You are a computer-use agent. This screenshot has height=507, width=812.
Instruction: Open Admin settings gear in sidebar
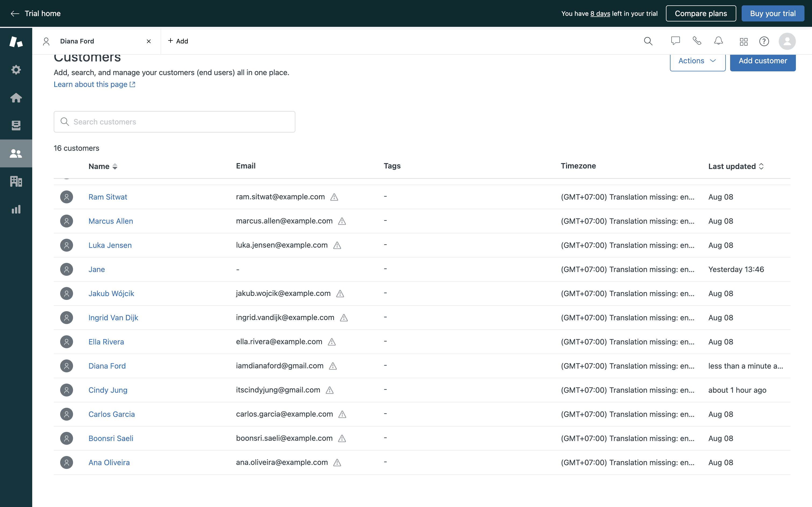click(x=16, y=70)
